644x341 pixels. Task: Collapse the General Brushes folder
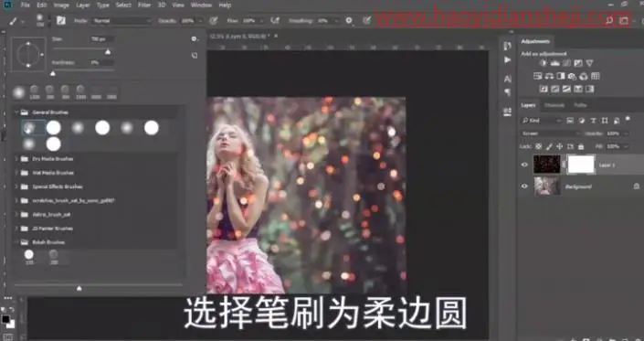tap(16, 112)
